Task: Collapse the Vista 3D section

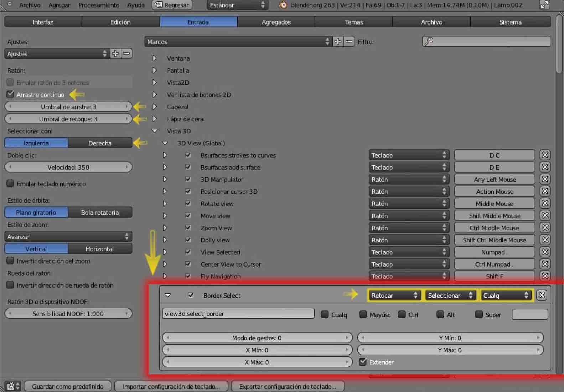Action: tap(154, 131)
